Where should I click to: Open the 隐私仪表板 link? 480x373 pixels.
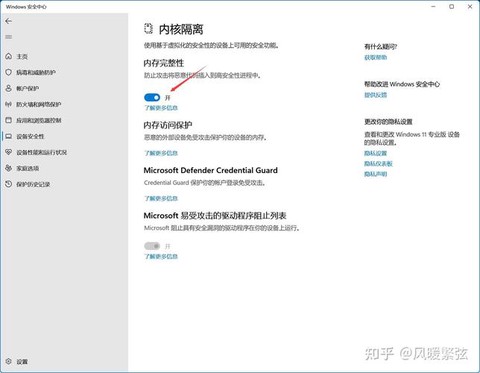click(378, 163)
